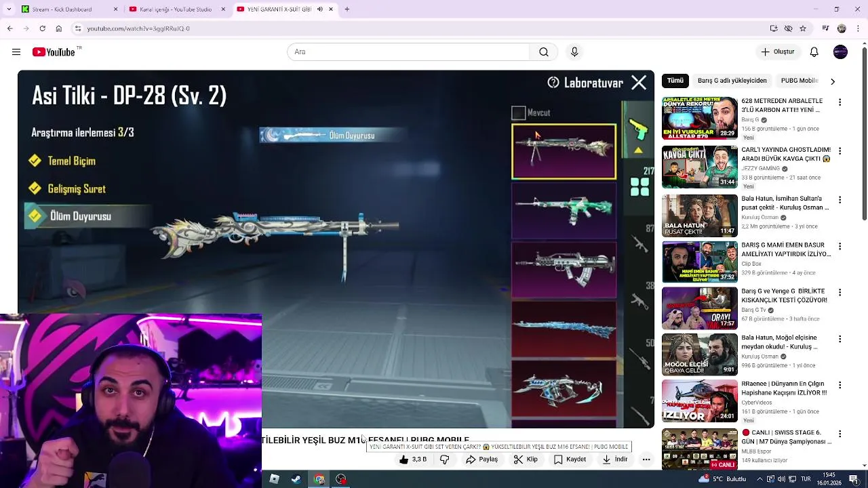Click the address bar URL
868x488 pixels.
click(x=138, y=28)
